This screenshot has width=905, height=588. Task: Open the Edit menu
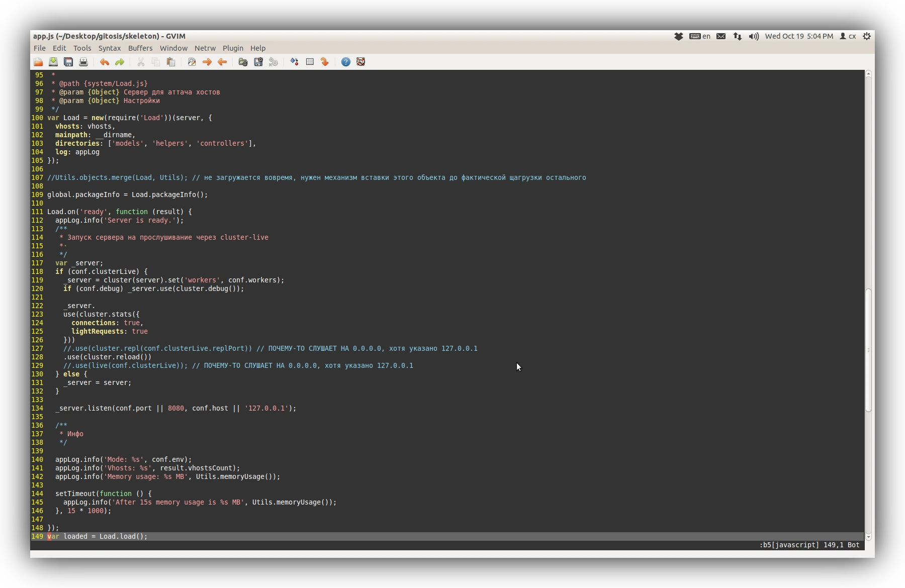coord(59,48)
